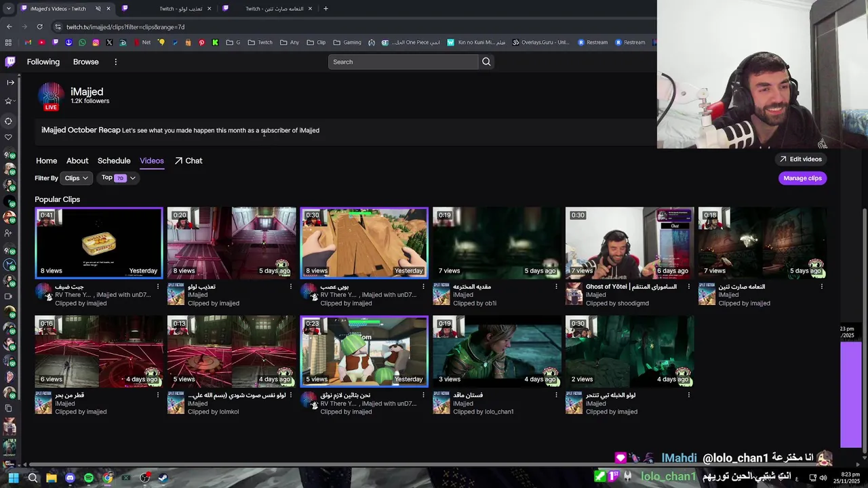This screenshot has width=868, height=488.
Task: Open the Twitch bookmarks folder
Action: (x=260, y=42)
